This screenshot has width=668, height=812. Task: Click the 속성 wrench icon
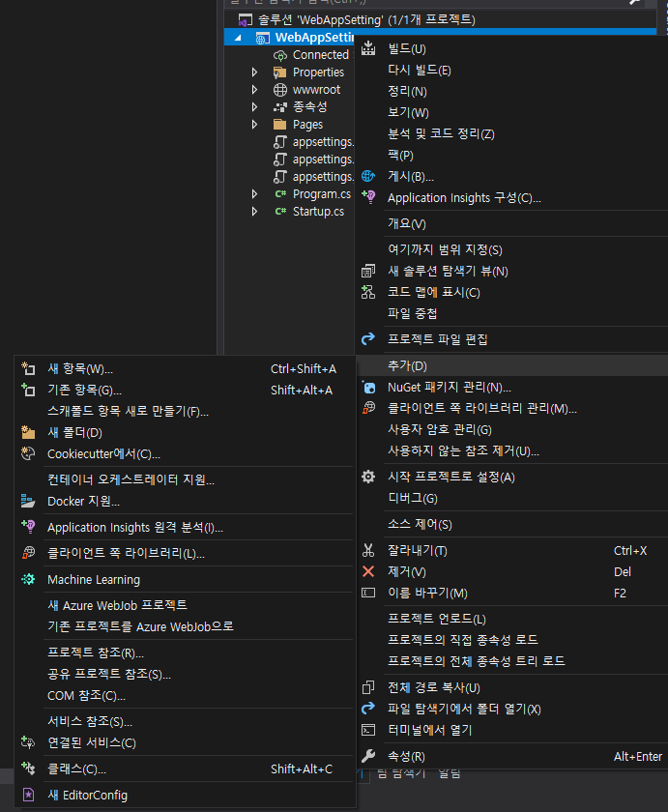tap(368, 756)
